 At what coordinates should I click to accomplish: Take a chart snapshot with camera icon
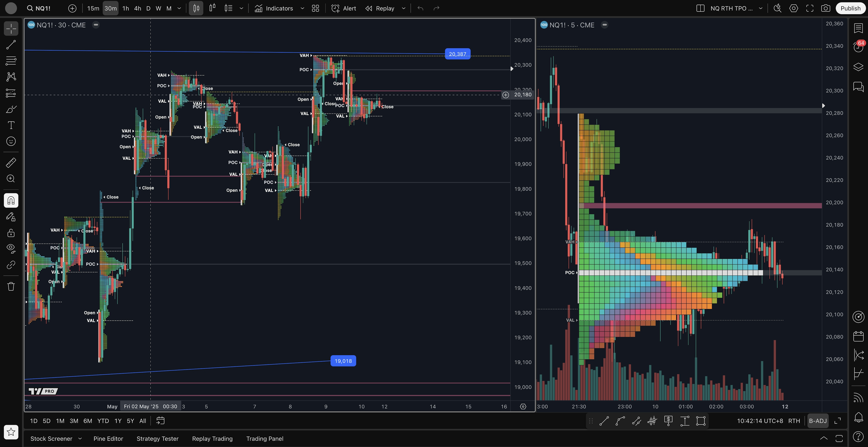[825, 8]
